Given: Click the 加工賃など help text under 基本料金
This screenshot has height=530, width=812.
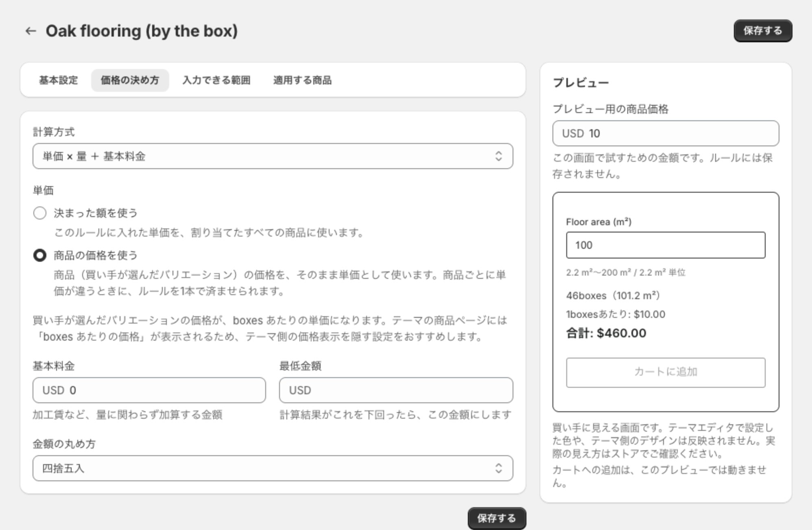Looking at the screenshot, I should (x=127, y=415).
